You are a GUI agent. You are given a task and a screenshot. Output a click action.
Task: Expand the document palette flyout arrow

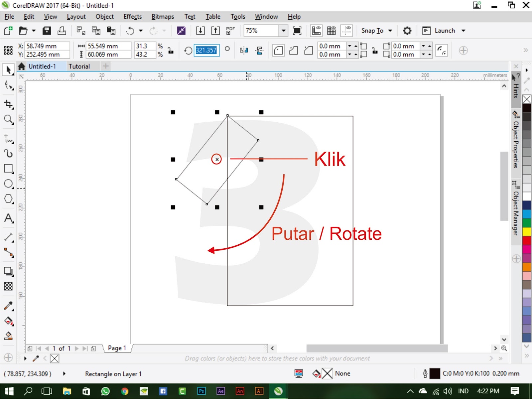[x=25, y=358]
